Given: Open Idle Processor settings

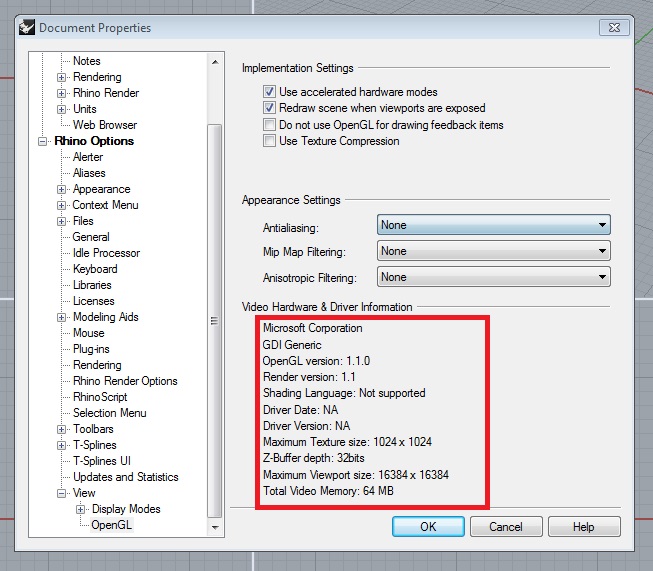Looking at the screenshot, I should point(106,253).
